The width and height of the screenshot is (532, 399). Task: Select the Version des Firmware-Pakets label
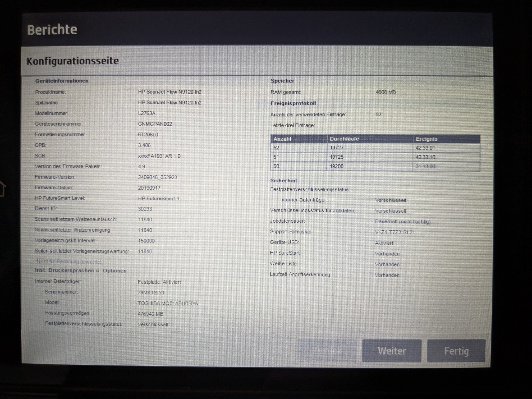68,166
